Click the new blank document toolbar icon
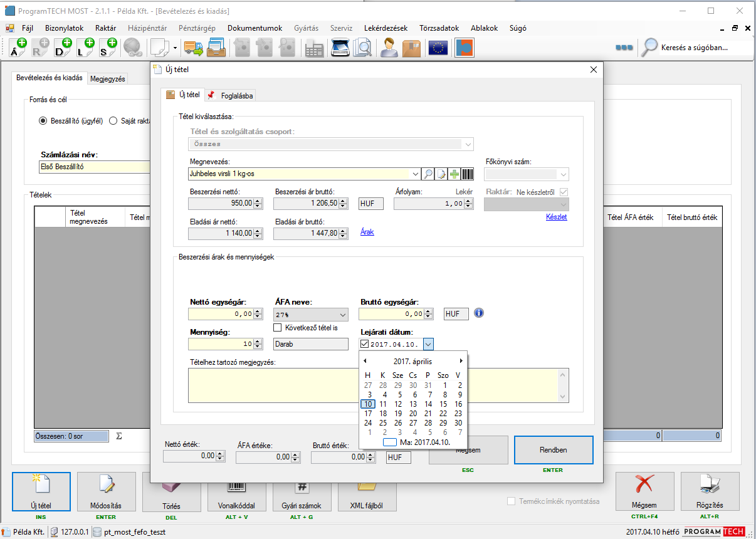The width and height of the screenshot is (756, 539). click(x=159, y=48)
